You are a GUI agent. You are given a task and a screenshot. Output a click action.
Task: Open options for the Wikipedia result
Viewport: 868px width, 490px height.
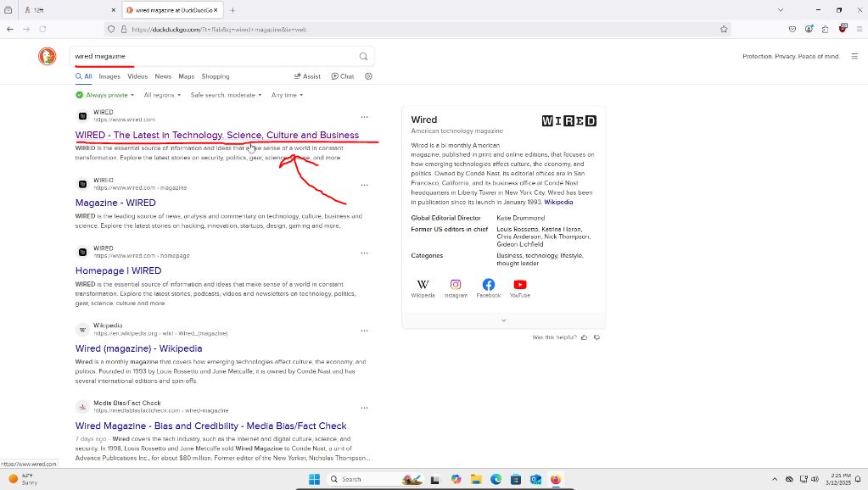click(x=364, y=331)
